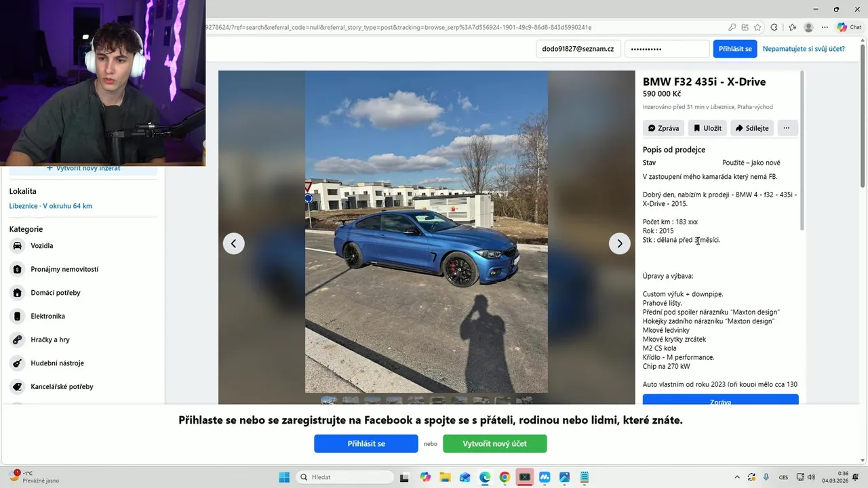This screenshot has height=488, width=868.
Task: Open the Vozidla category
Action: click(x=83, y=246)
